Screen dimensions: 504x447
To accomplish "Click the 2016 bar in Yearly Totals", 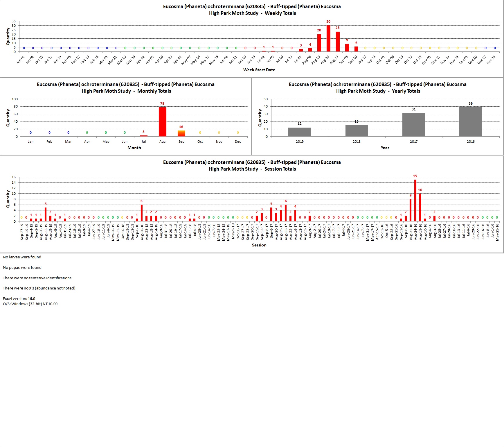I will [471, 122].
